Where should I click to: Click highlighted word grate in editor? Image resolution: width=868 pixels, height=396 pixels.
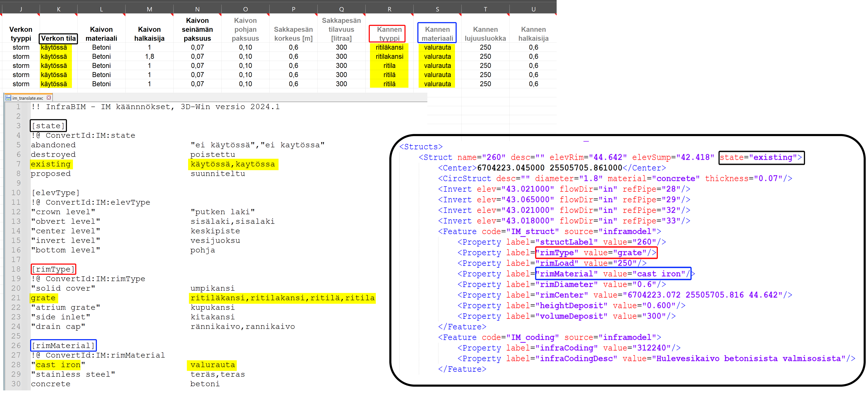pos(43,298)
